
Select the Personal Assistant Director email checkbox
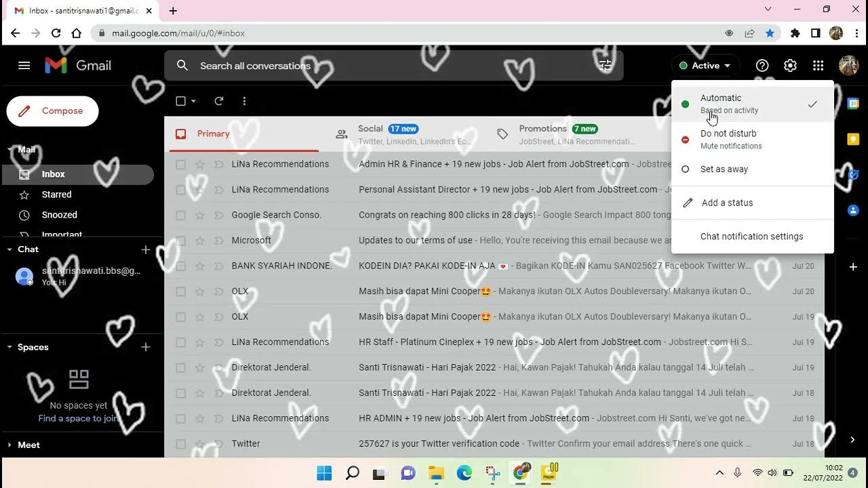pos(180,190)
